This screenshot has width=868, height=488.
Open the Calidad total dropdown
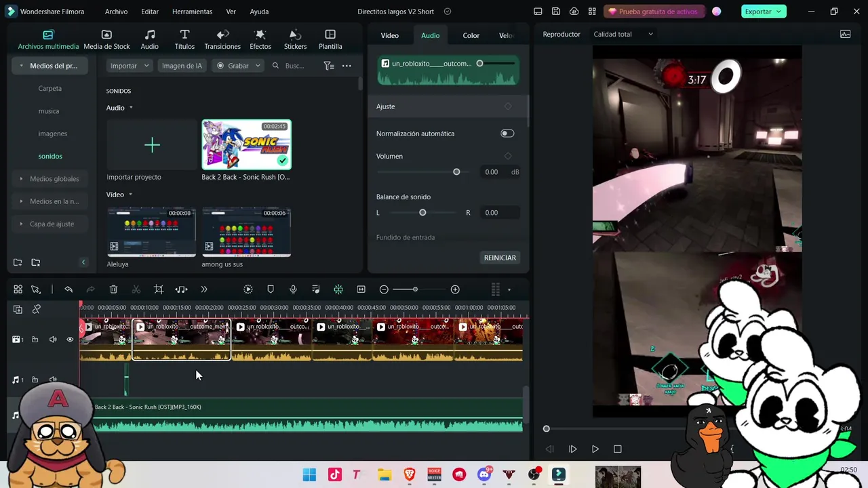pos(623,34)
